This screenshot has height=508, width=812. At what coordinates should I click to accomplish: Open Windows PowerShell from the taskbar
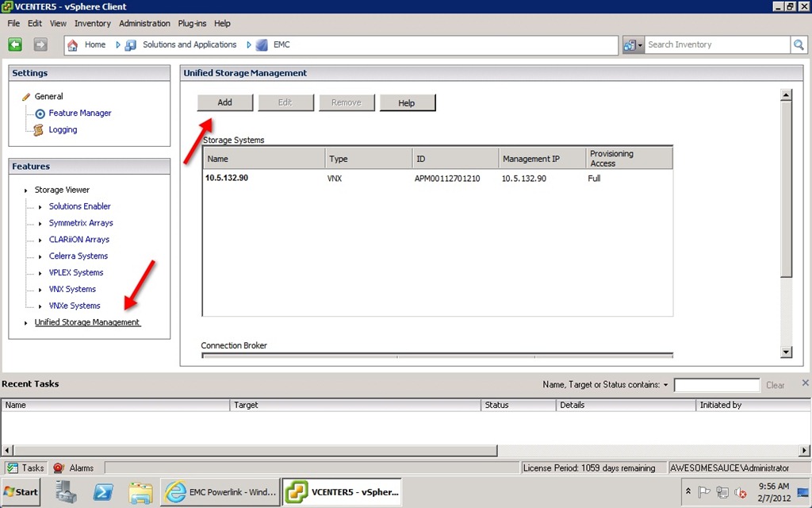tap(103, 492)
